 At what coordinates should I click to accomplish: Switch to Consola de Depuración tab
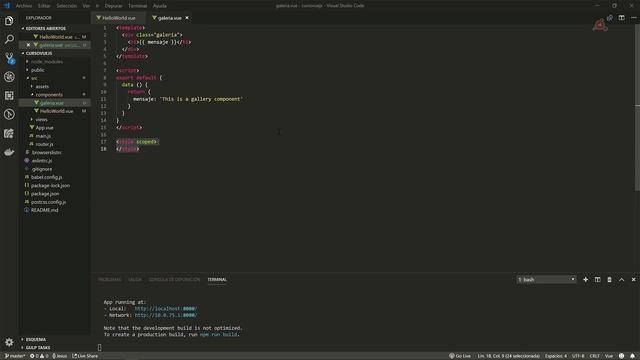pyautogui.click(x=174, y=280)
